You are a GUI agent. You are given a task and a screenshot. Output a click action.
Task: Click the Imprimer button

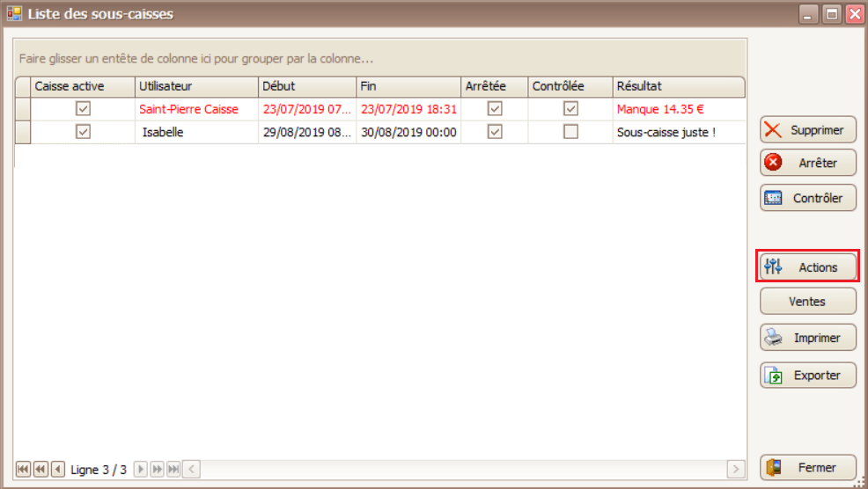pyautogui.click(x=807, y=338)
